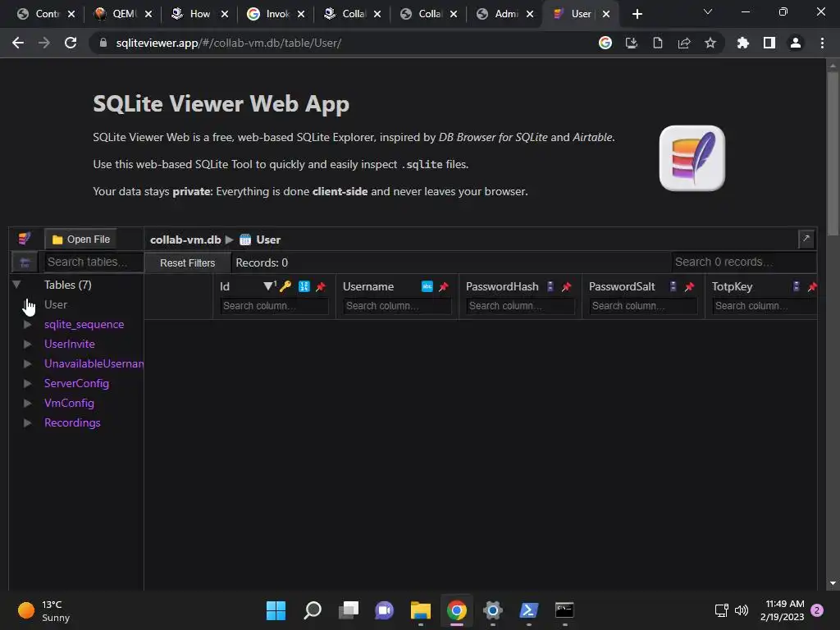This screenshot has height=630, width=840.
Task: Switch to the Invok browser tab
Action: [x=274, y=14]
